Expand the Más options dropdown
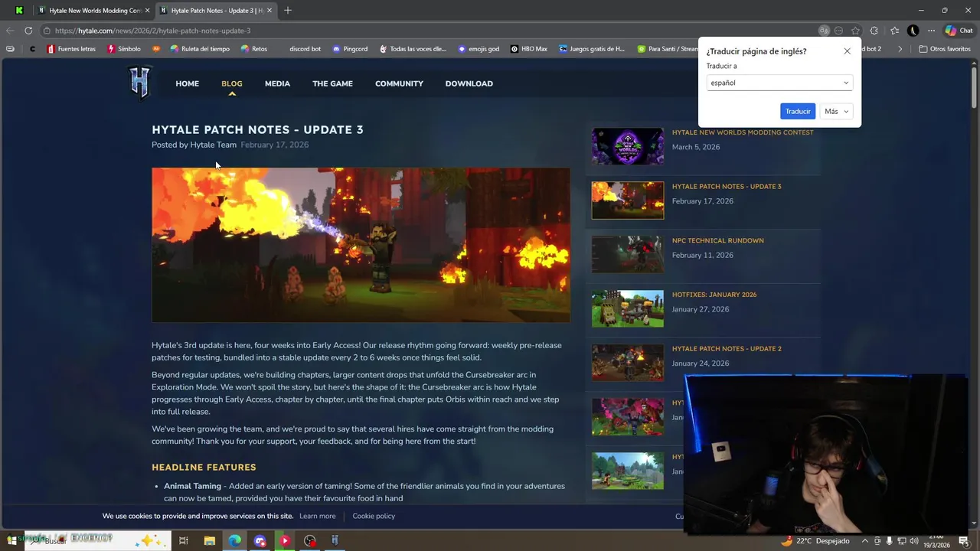 [x=836, y=112]
